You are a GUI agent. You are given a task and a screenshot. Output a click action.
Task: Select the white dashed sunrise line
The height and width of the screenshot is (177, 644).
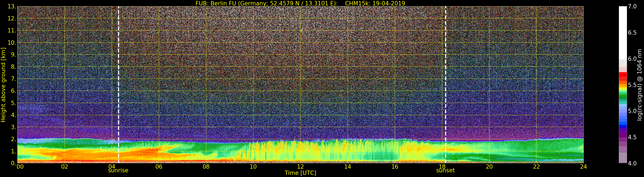118,75
